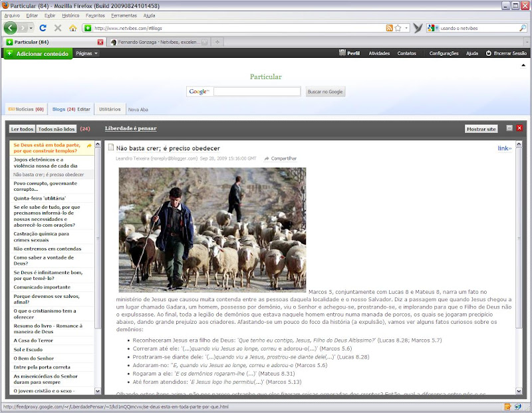The image size is (532, 413).
Task: Expand the Páginas dropdown
Action: coord(87,53)
